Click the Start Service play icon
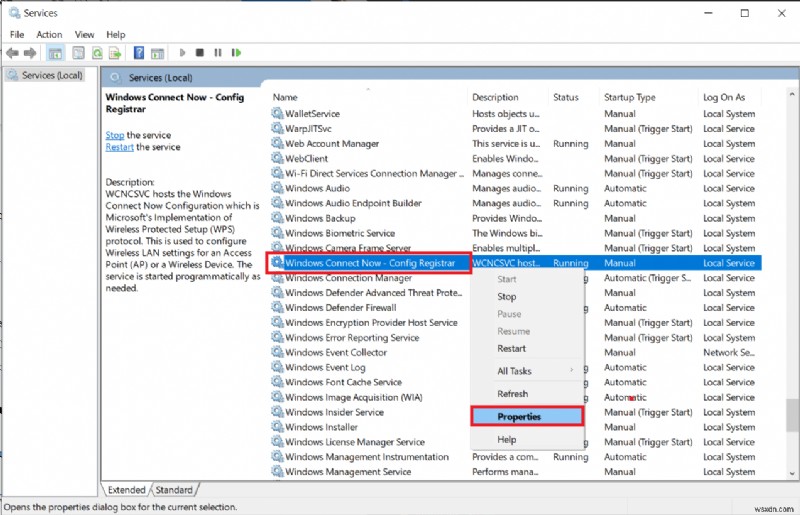Image resolution: width=800 pixels, height=515 pixels. point(182,53)
